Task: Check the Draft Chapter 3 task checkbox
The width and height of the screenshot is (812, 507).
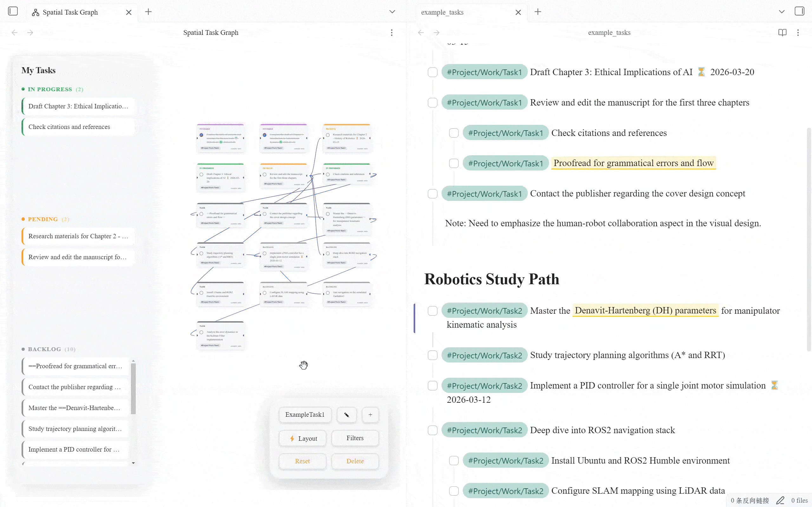Action: pyautogui.click(x=433, y=73)
